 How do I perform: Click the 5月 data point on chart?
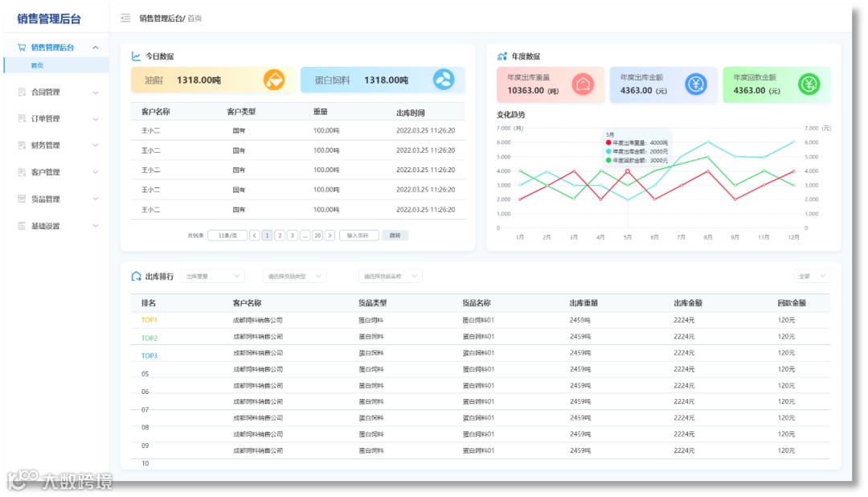point(628,171)
